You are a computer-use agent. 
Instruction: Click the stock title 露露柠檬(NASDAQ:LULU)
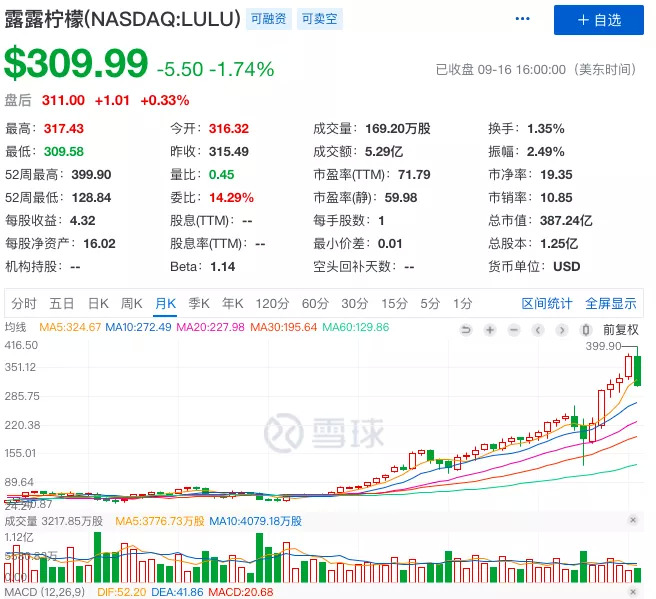click(x=123, y=19)
